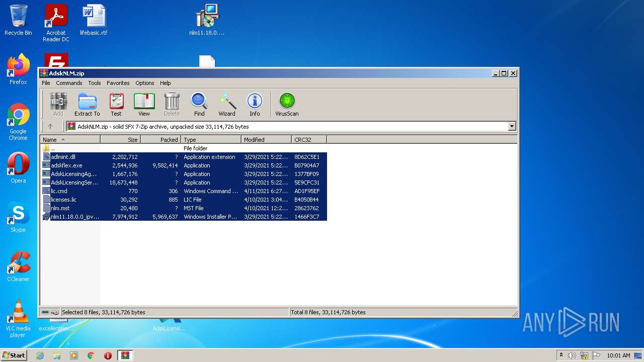
Task: Run VirusScan on the archive
Action: click(x=287, y=105)
